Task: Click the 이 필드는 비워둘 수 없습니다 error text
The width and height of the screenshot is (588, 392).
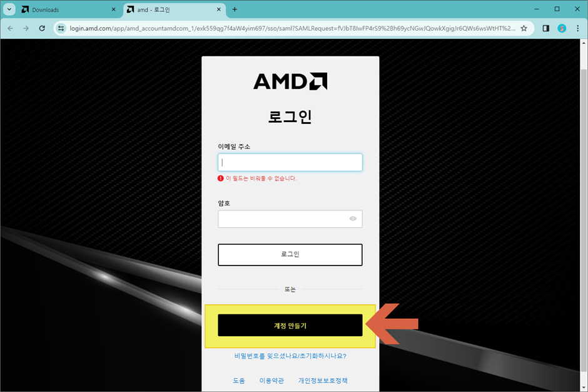Action: 261,178
